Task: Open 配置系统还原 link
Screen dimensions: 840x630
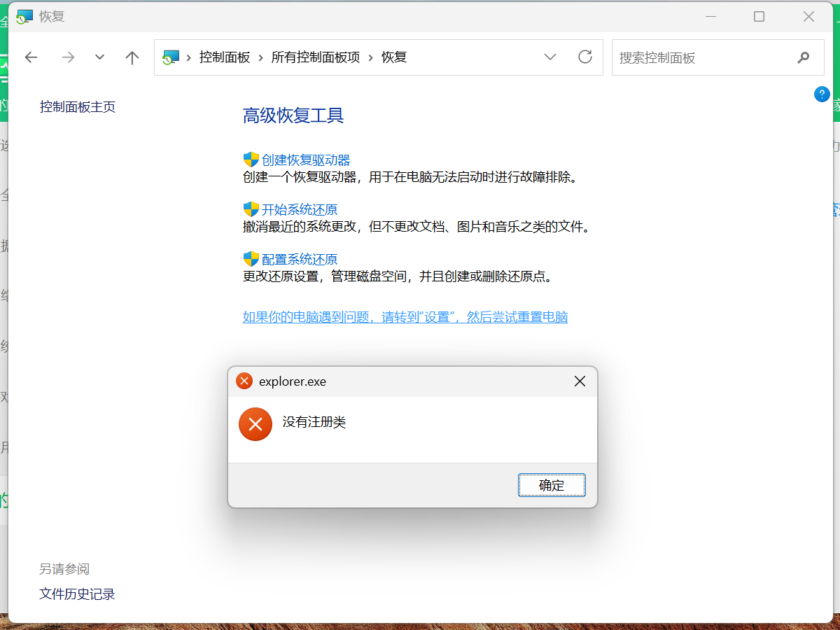Action: click(x=300, y=259)
